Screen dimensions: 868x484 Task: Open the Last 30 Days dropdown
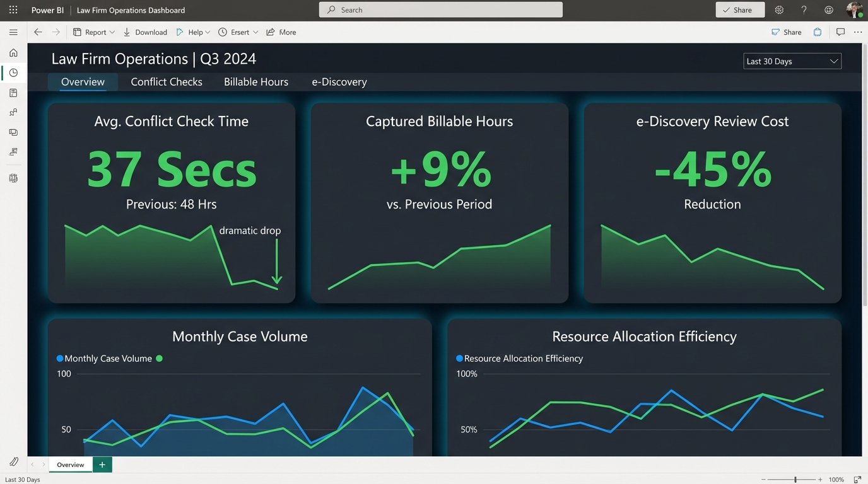(792, 60)
